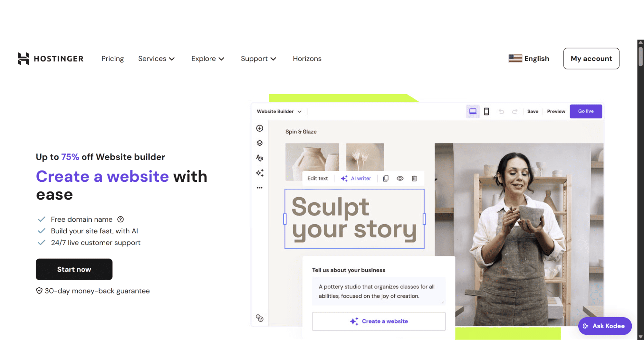Image resolution: width=644 pixels, height=362 pixels.
Task: Expand the Explore menu
Action: tap(207, 59)
